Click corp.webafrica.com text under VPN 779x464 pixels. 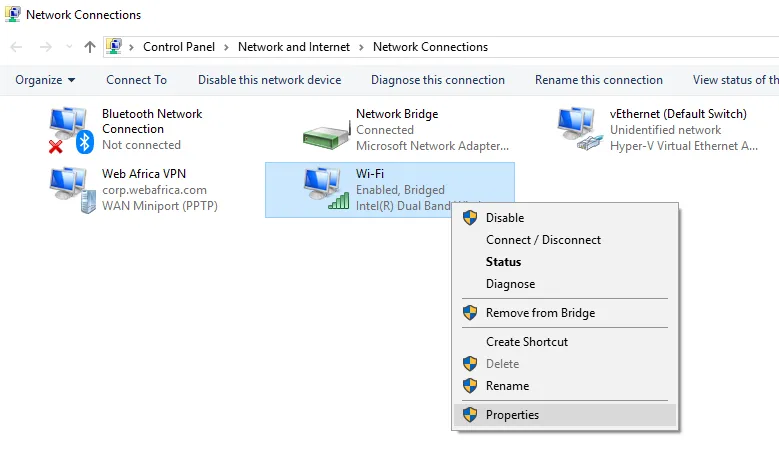click(154, 190)
